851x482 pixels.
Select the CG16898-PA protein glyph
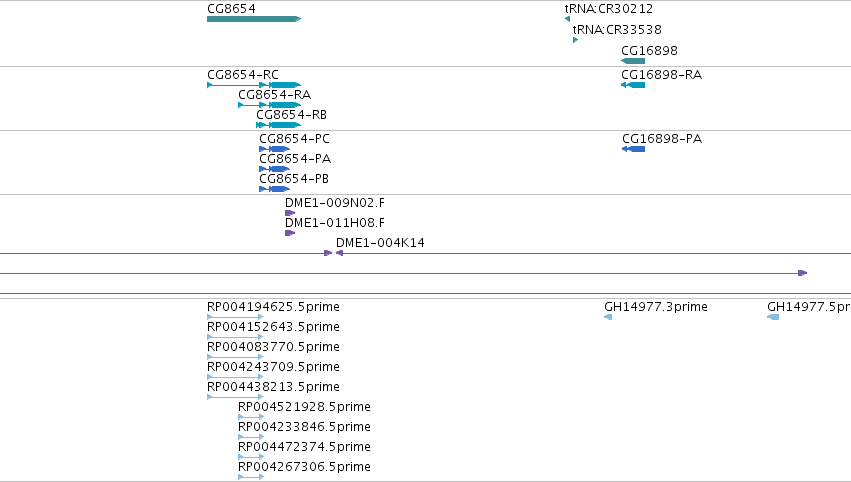(633, 149)
